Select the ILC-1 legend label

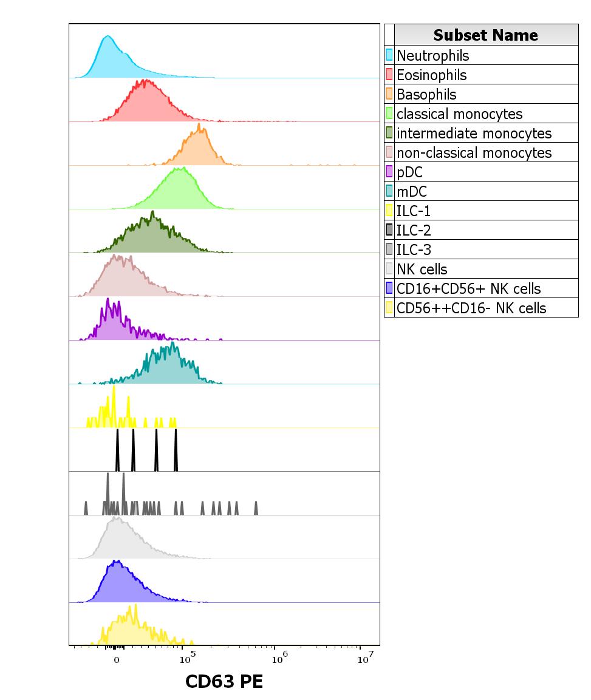(x=414, y=211)
